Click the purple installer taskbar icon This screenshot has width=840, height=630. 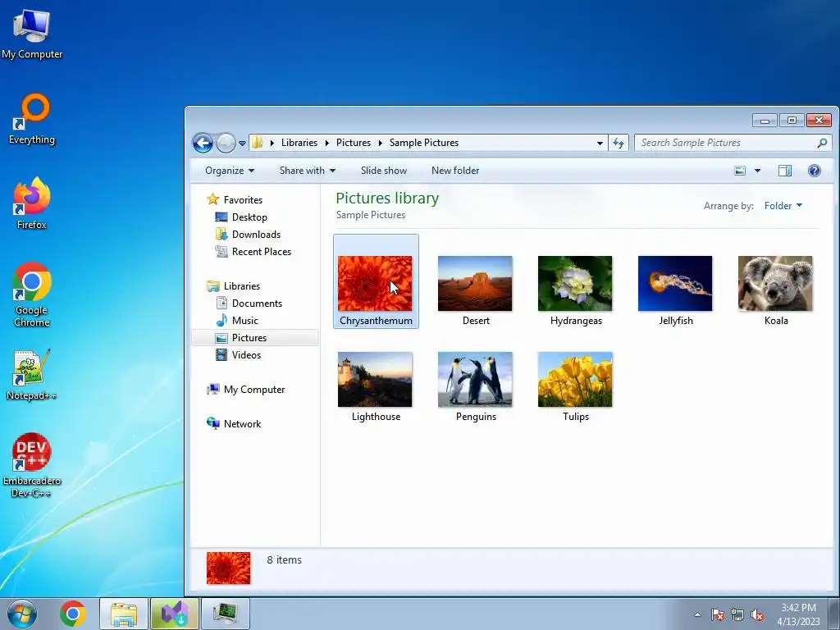click(x=175, y=614)
